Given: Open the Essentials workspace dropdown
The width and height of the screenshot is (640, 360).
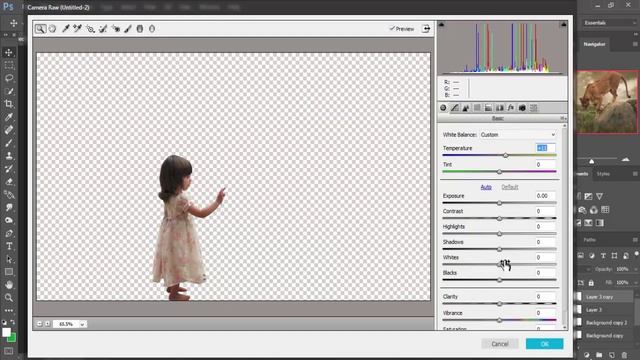Looking at the screenshot, I should (610, 23).
